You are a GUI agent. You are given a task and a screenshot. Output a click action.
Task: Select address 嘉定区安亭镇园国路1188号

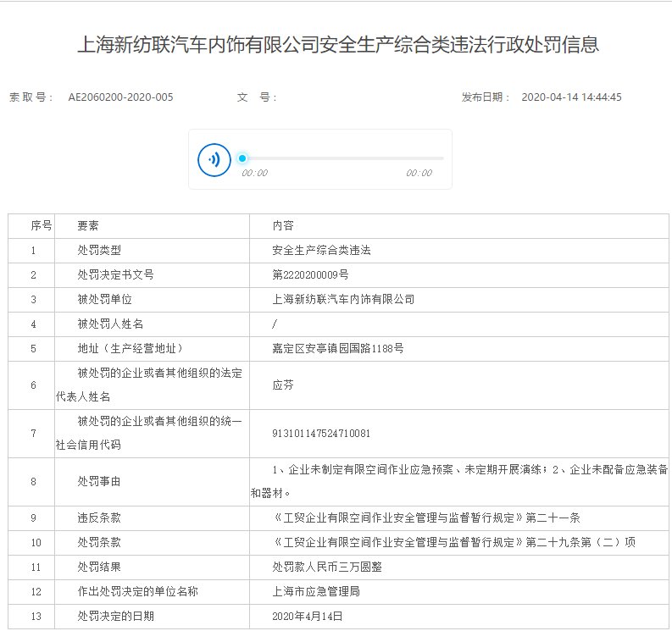coord(338,349)
